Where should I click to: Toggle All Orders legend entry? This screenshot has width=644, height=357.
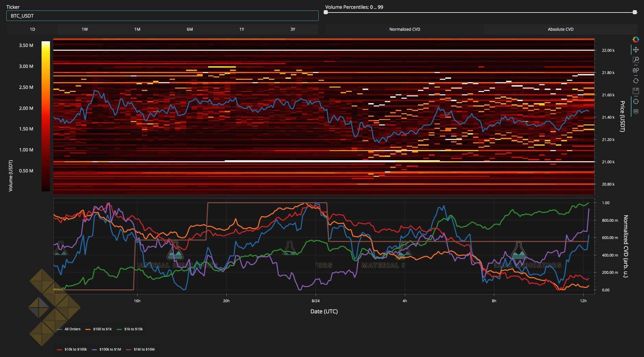69,329
